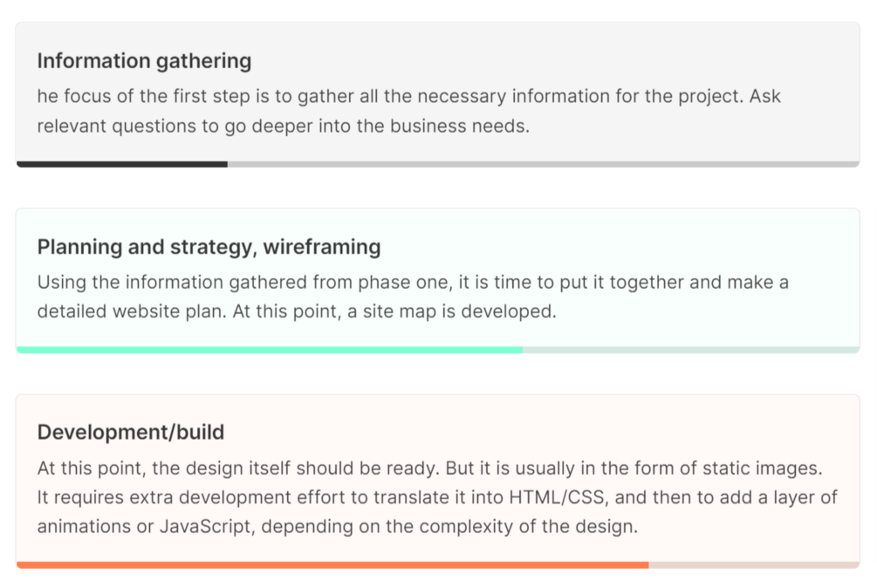Click the "Development/build" heading
This screenshot has width=877, height=588.
pyautogui.click(x=131, y=433)
